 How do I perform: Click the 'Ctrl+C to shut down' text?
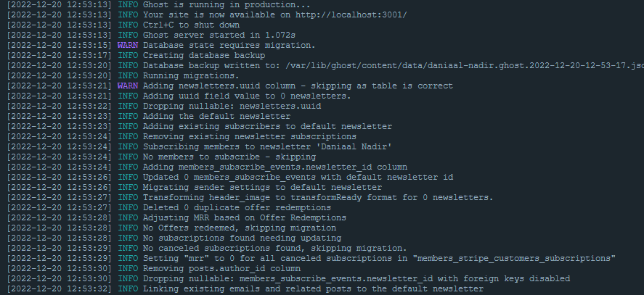click(x=191, y=25)
